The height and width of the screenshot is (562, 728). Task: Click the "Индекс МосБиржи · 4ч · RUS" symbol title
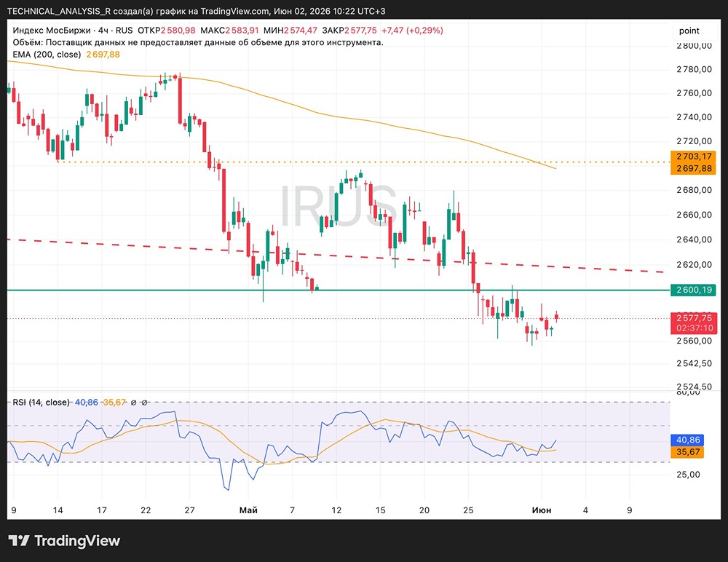tap(72, 31)
